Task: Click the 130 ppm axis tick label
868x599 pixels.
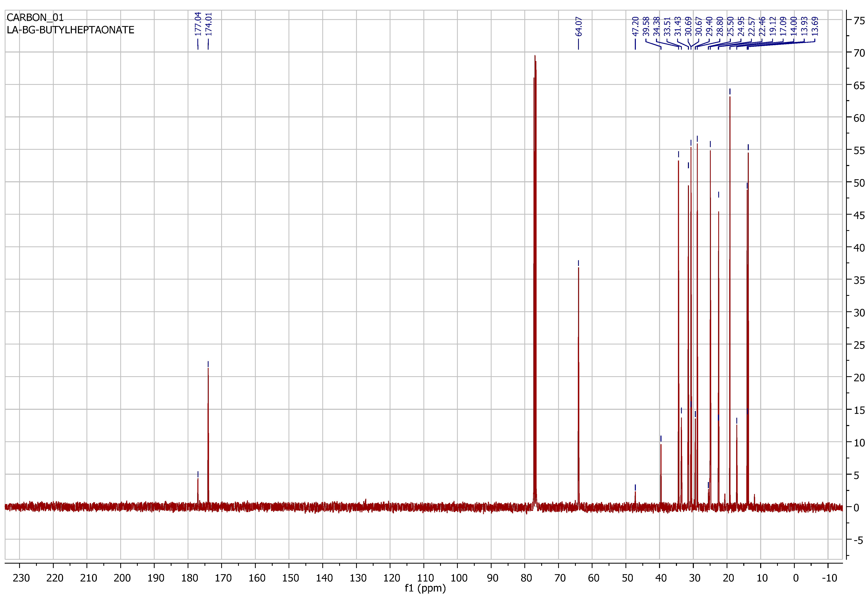Action: tap(358, 578)
